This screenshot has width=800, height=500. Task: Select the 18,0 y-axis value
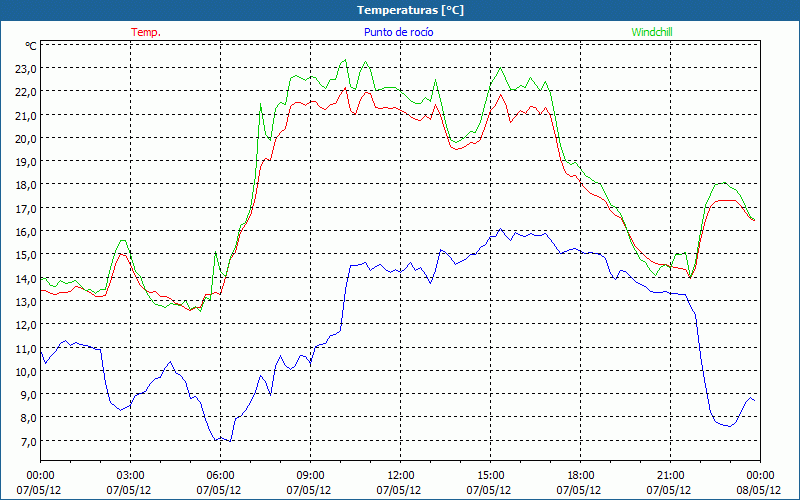[26, 185]
